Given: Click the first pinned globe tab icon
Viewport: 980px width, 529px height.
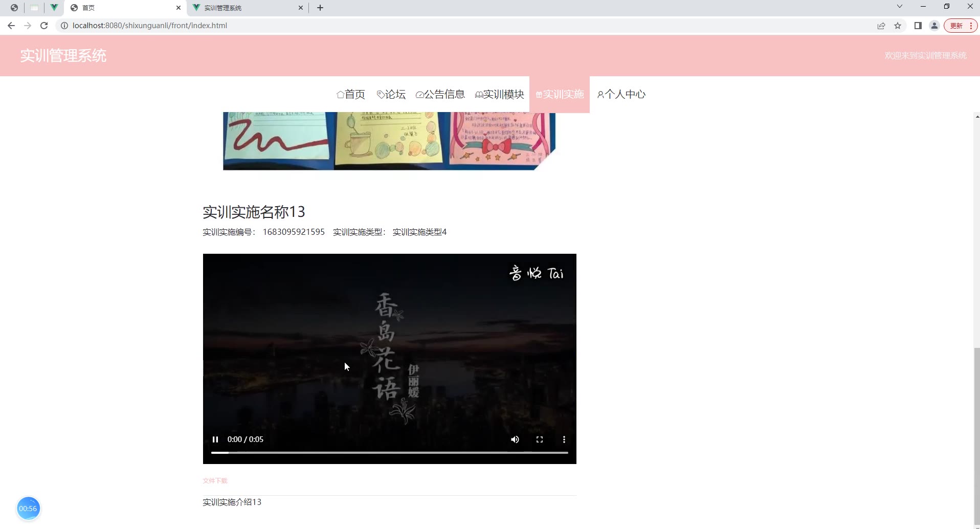Looking at the screenshot, I should 14,8.
